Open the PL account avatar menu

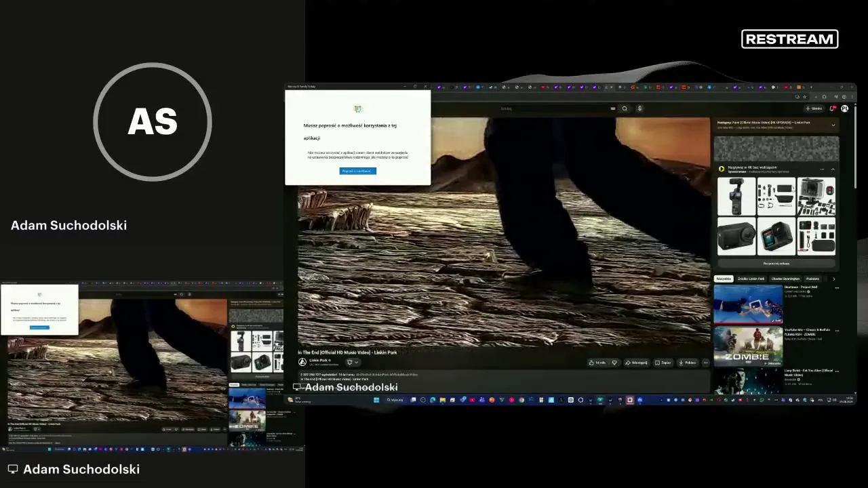click(x=845, y=108)
